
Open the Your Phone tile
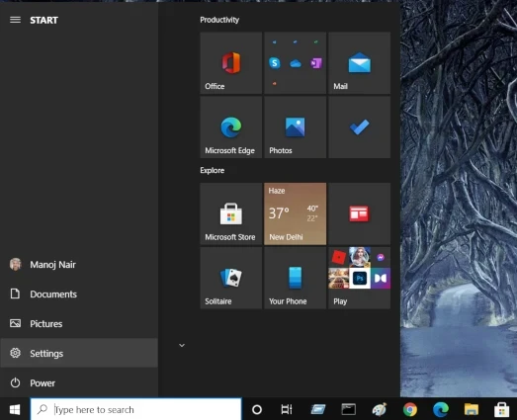click(x=296, y=278)
